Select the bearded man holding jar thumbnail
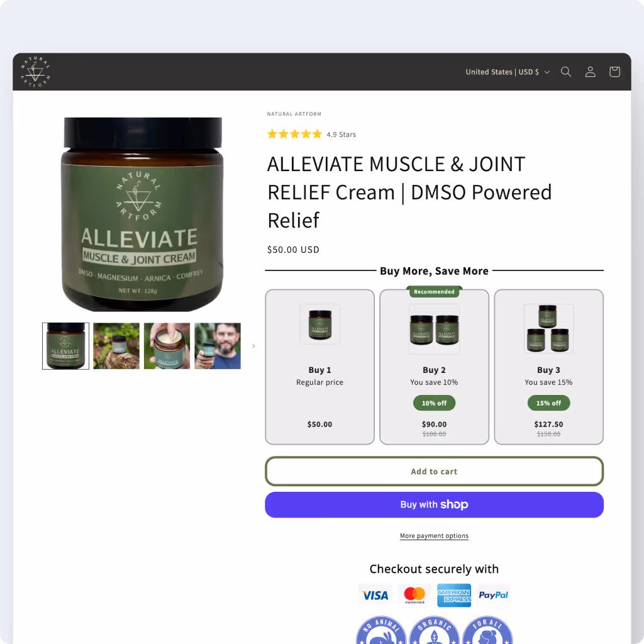Screen dimensions: 644x644 (x=218, y=346)
